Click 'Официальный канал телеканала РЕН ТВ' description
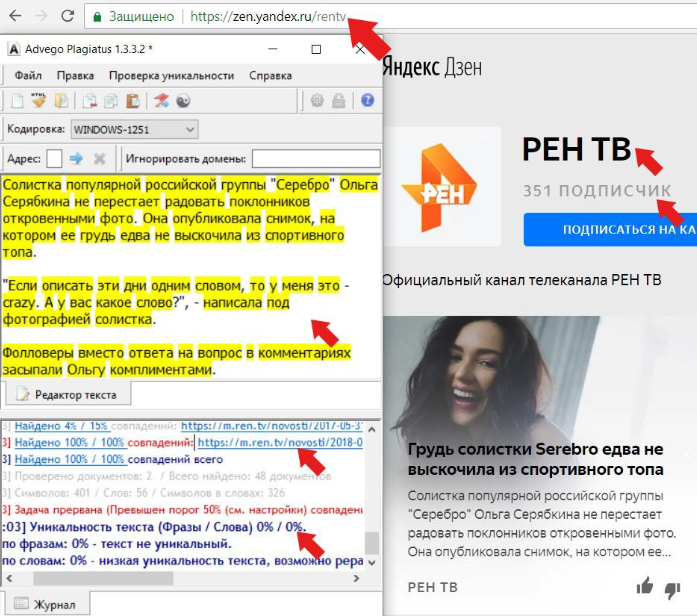 pos(522,280)
